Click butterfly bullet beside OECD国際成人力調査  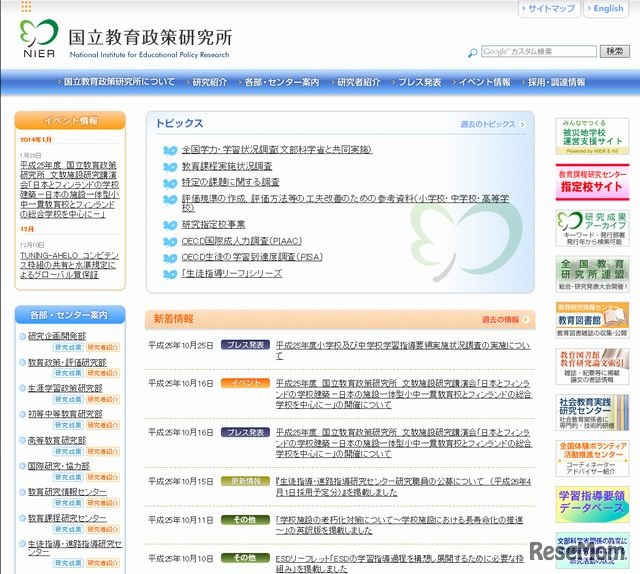(170, 242)
